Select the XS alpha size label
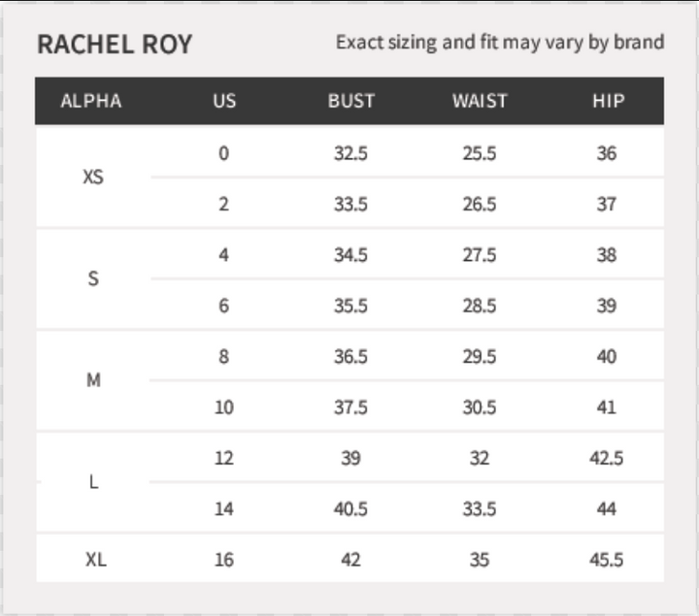Viewport: 699px width, 616px height. click(x=93, y=178)
